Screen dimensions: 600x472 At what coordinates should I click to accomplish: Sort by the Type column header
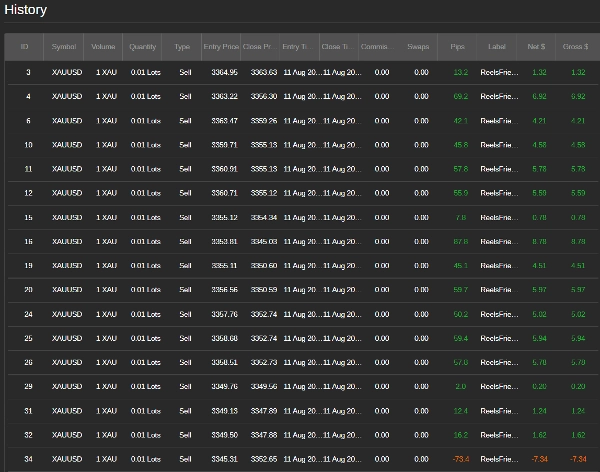click(x=183, y=46)
